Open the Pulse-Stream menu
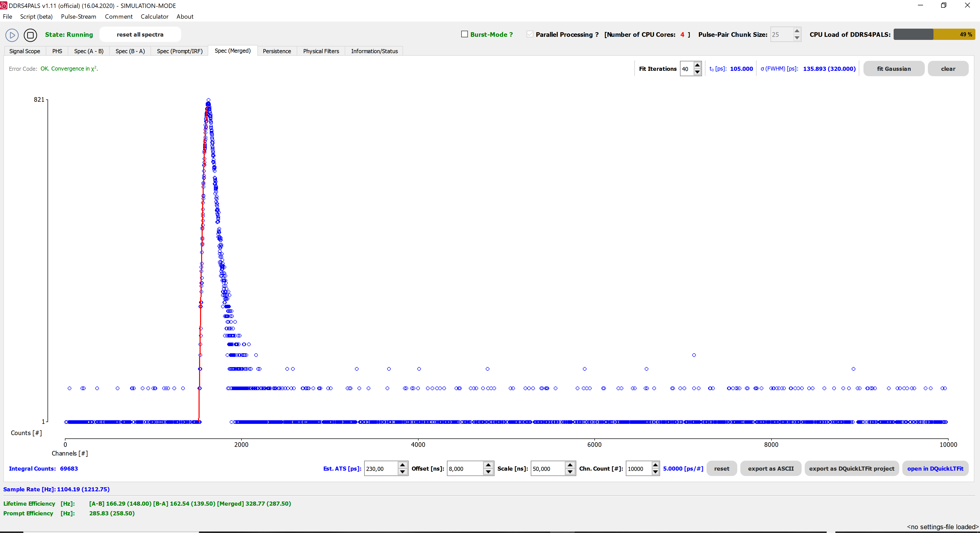Image resolution: width=980 pixels, height=533 pixels. [x=78, y=16]
